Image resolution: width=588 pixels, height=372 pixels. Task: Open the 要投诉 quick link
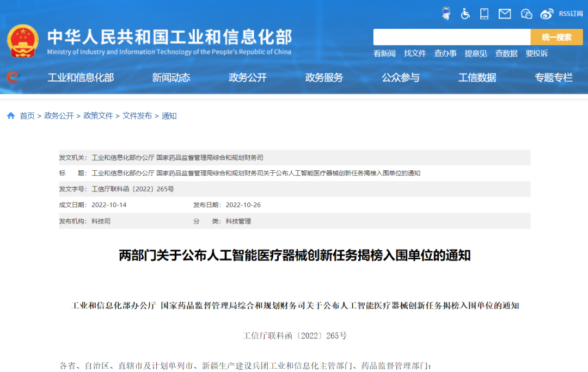[x=537, y=54]
